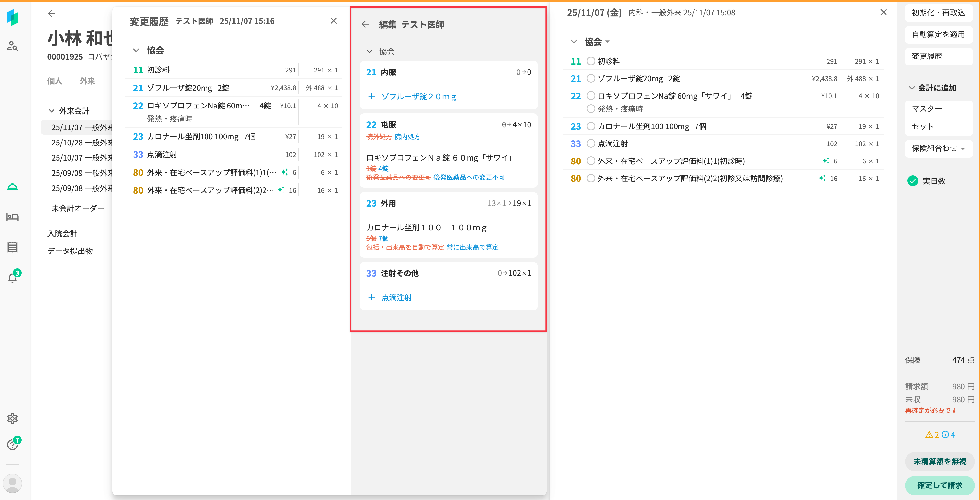The image size is (980, 500).
Task: Switch to the 個人 tab
Action: point(54,81)
